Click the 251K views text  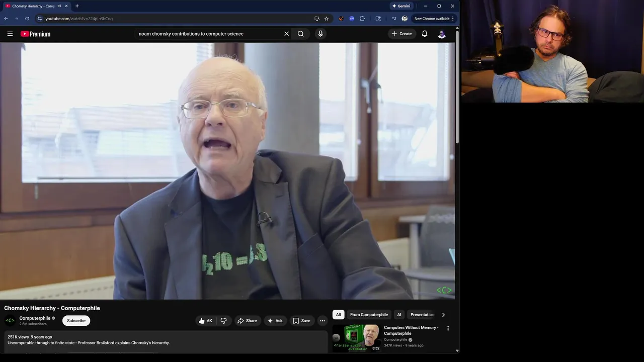click(x=18, y=337)
